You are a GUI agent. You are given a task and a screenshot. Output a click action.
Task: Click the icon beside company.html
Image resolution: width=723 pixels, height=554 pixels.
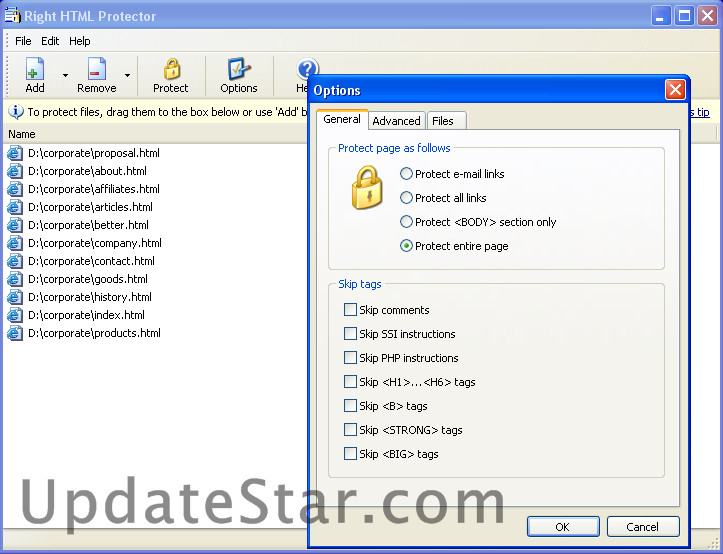tap(15, 243)
